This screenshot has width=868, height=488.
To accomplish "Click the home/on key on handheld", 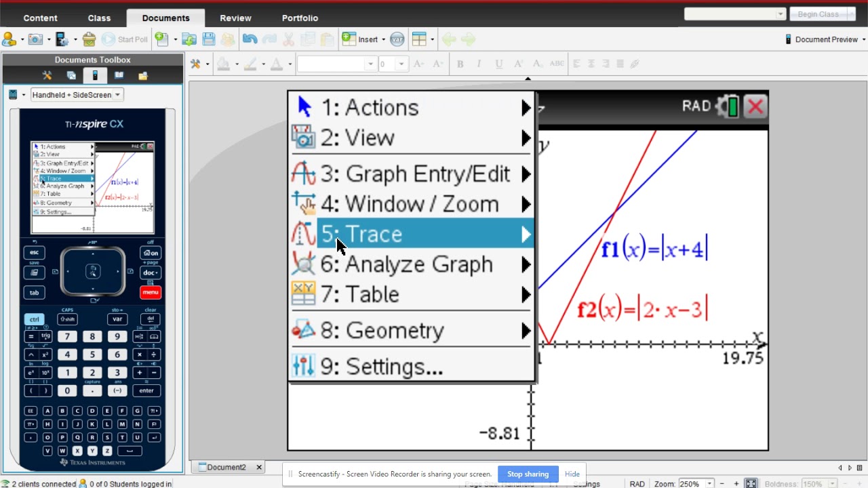I will (x=150, y=253).
